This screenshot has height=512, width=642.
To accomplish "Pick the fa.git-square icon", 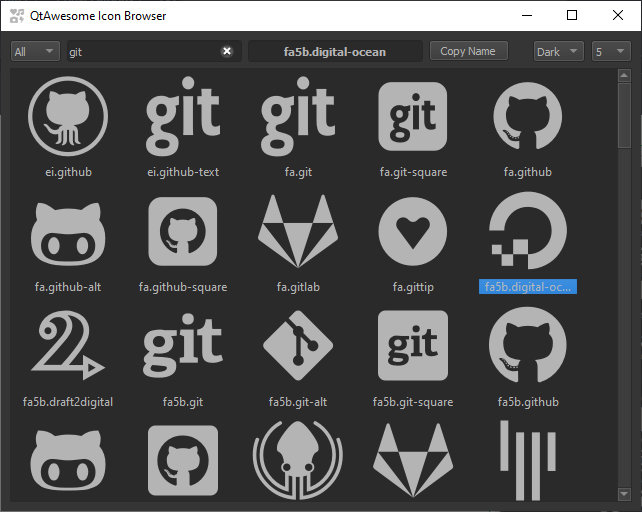I will coord(413,116).
